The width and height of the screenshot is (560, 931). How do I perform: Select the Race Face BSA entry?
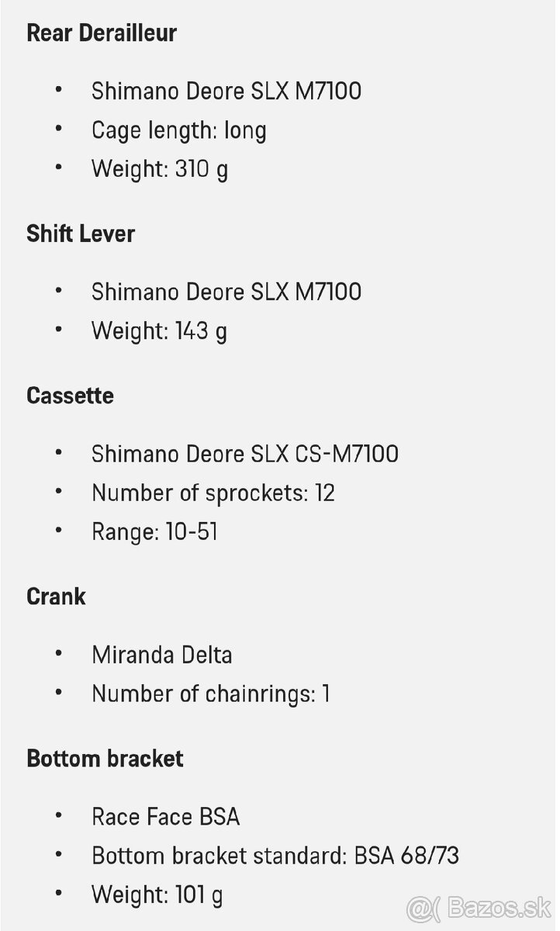click(x=165, y=816)
